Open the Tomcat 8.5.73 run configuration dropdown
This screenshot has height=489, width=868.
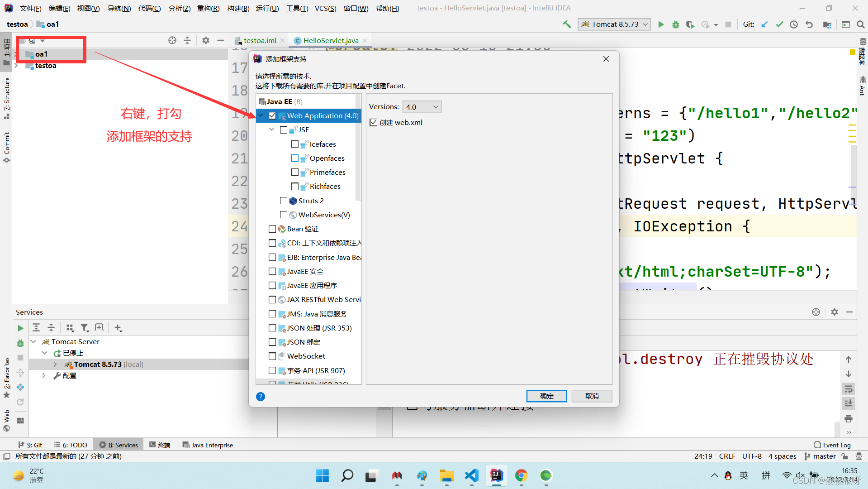pyautogui.click(x=614, y=24)
